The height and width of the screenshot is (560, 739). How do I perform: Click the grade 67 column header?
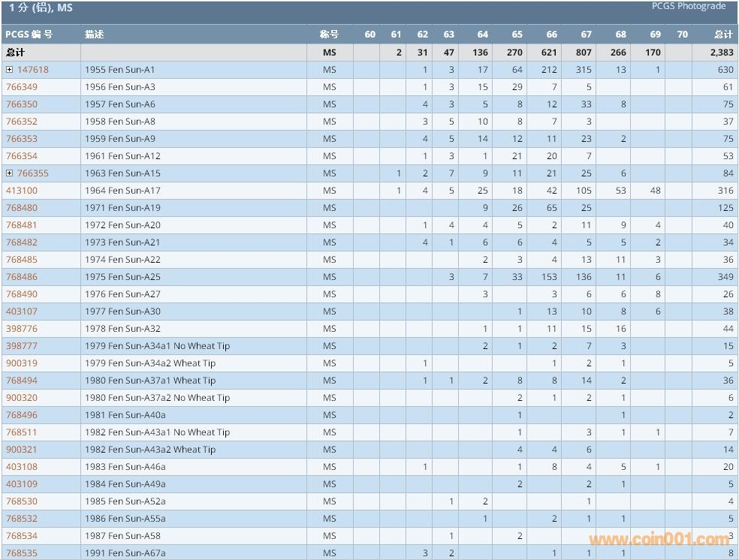point(586,35)
